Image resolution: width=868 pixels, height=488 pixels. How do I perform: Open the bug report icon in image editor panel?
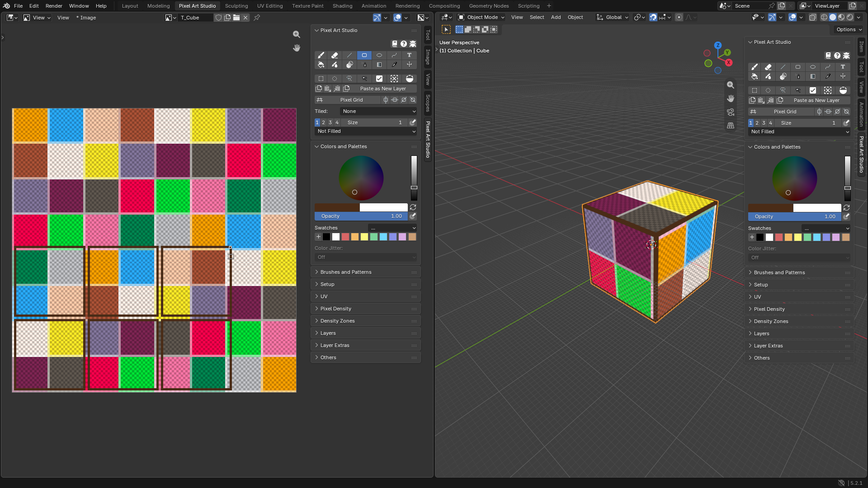tap(413, 44)
